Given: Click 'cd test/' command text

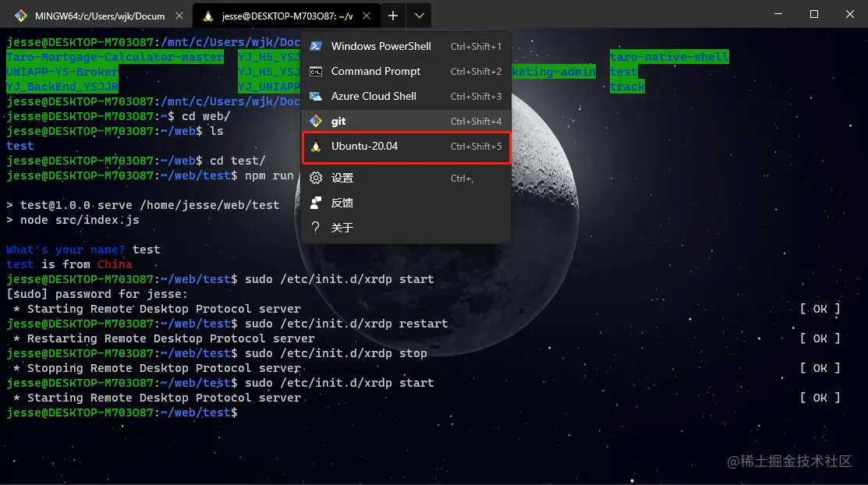Looking at the screenshot, I should [x=238, y=161].
